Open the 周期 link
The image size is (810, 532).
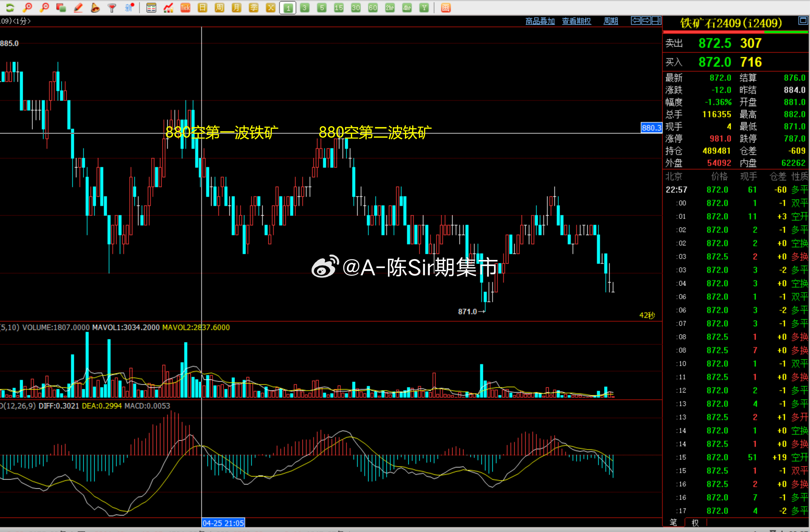pyautogui.click(x=611, y=21)
